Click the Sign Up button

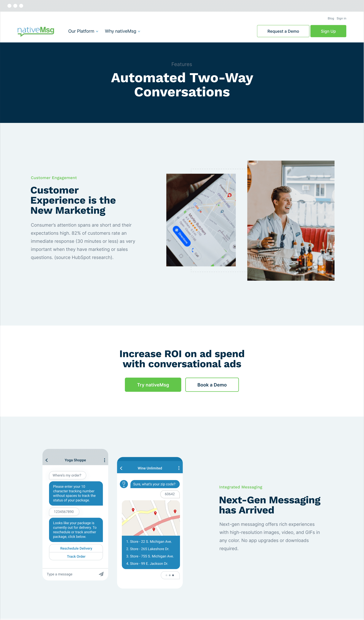328,31
